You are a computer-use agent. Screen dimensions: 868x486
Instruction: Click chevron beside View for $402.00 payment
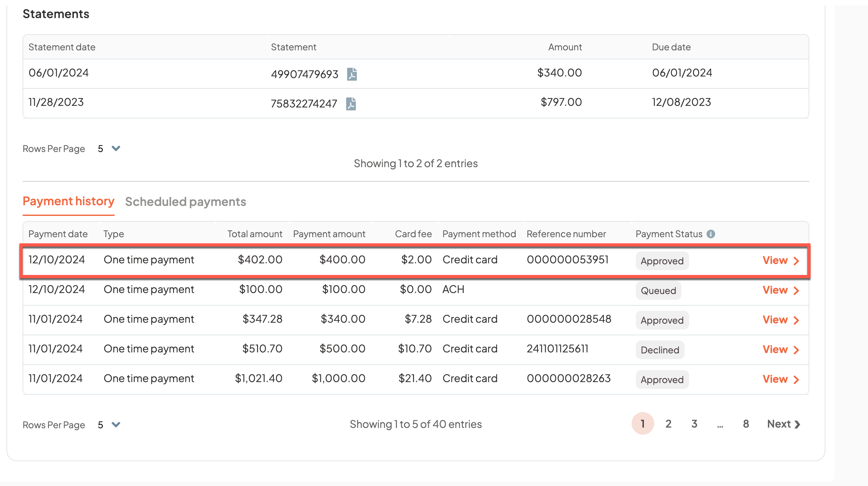[x=796, y=261]
